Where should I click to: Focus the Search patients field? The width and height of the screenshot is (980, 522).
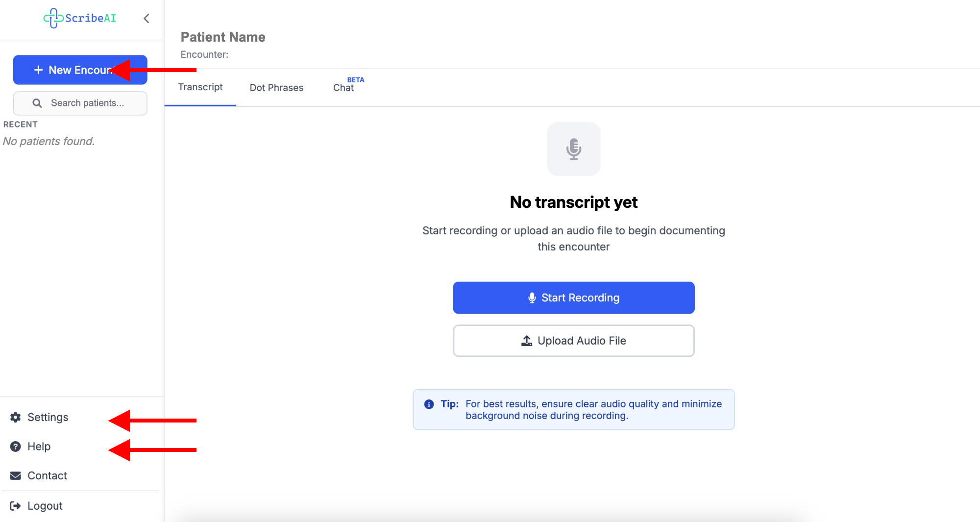click(x=87, y=103)
